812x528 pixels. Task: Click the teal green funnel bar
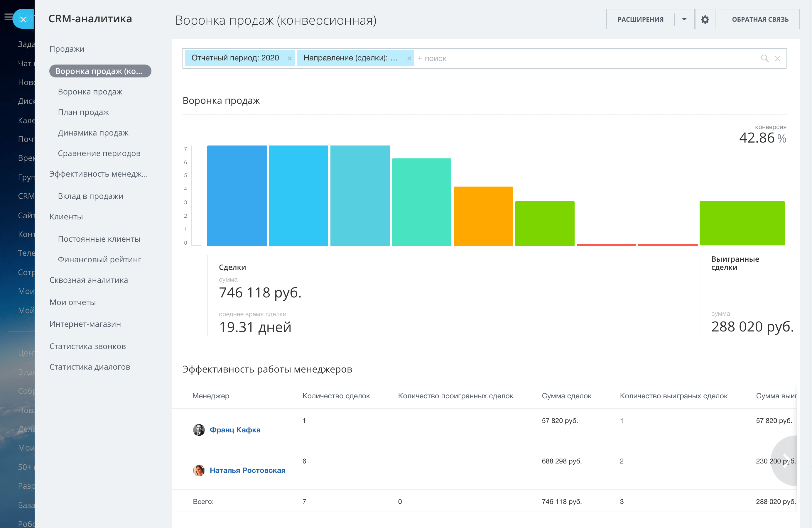(x=422, y=202)
